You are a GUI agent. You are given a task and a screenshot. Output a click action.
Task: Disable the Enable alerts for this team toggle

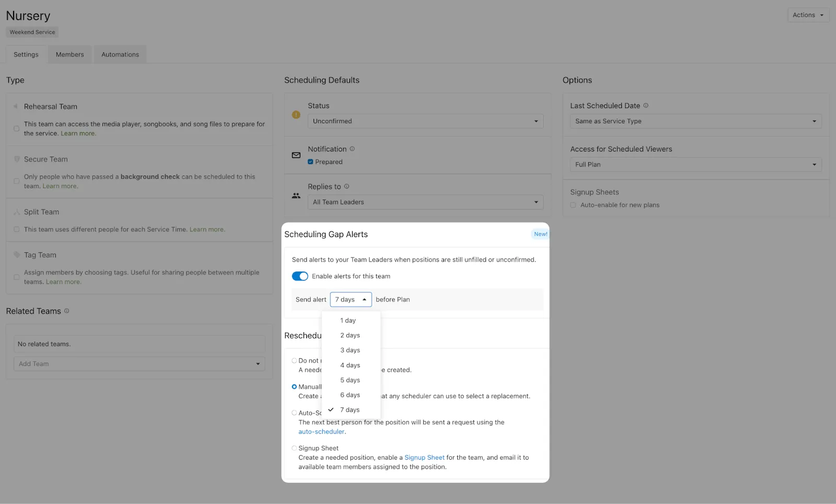[x=300, y=276]
